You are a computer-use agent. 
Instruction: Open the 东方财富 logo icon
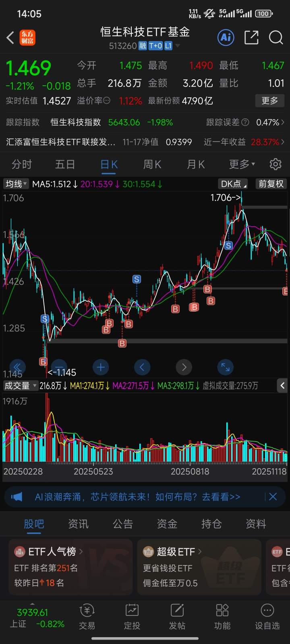(28, 38)
